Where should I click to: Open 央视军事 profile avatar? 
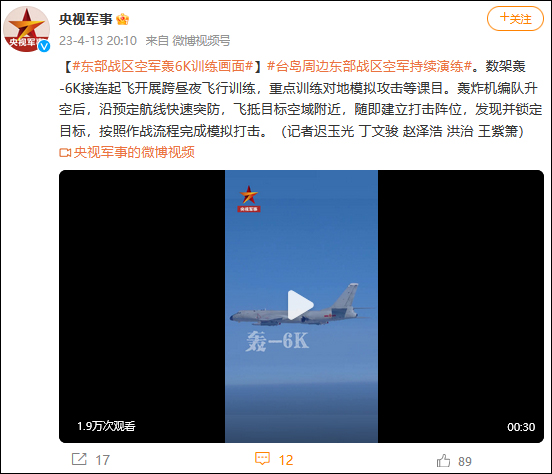(26, 29)
